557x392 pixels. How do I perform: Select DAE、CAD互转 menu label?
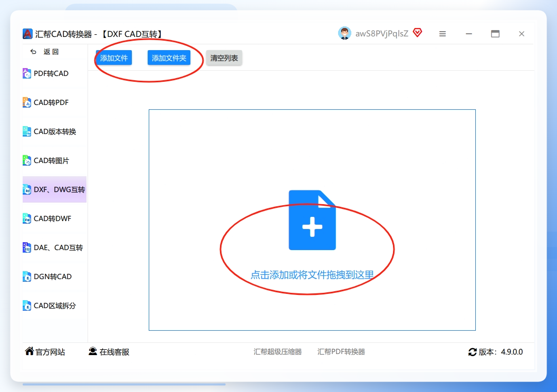(x=58, y=247)
